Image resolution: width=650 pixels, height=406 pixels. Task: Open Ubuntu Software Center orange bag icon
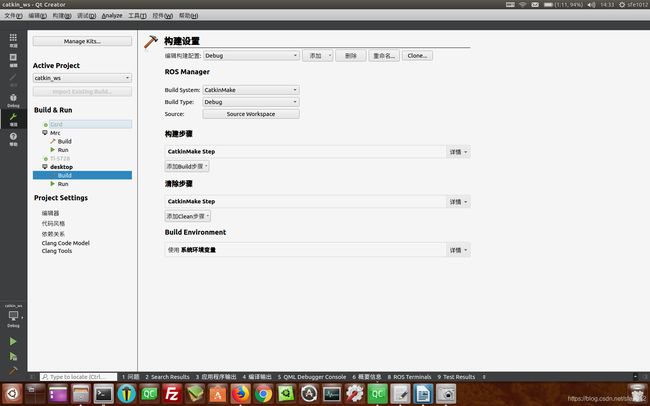click(x=218, y=394)
